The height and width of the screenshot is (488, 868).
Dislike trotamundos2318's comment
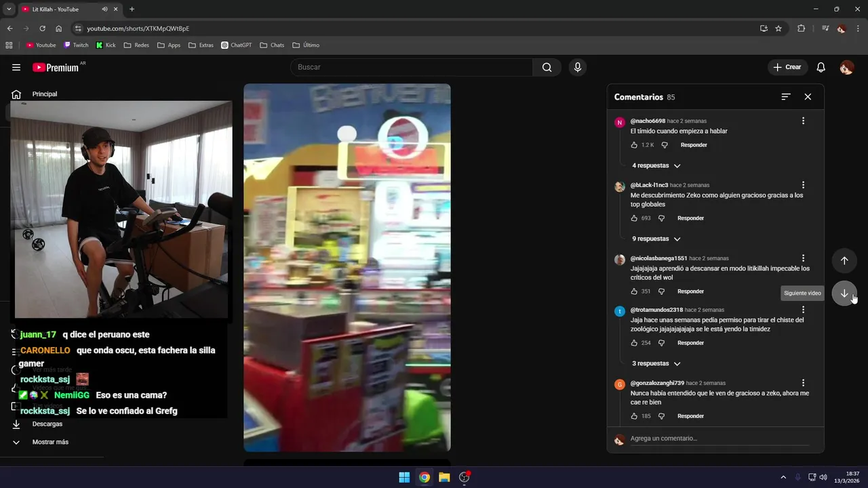[x=661, y=343]
